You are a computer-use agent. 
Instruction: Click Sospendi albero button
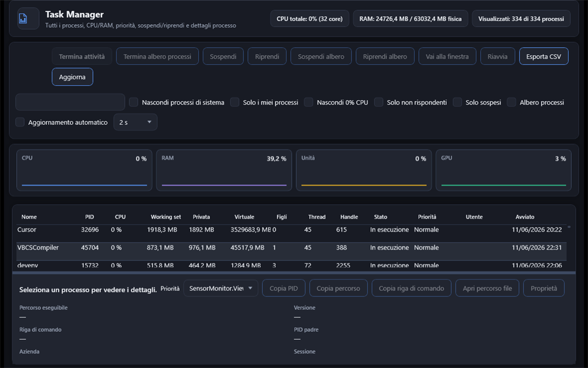coord(321,56)
